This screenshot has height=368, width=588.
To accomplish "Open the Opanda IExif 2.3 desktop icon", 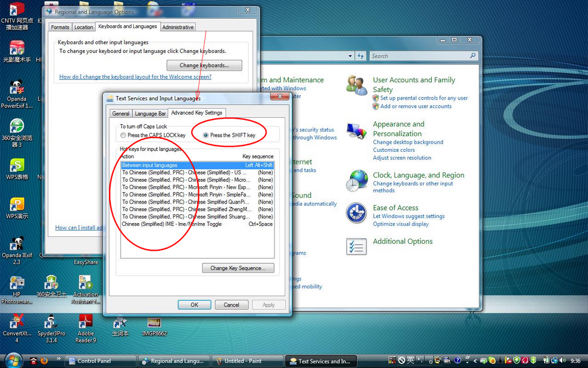I will 17,243.
